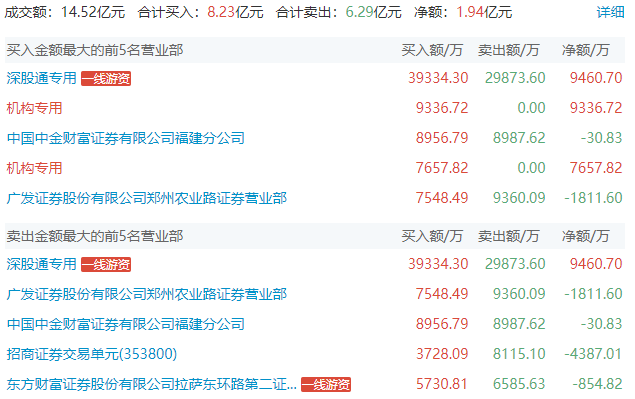Click the 卖出额/万 header in the sellers table
The image size is (635, 399).
(509, 236)
